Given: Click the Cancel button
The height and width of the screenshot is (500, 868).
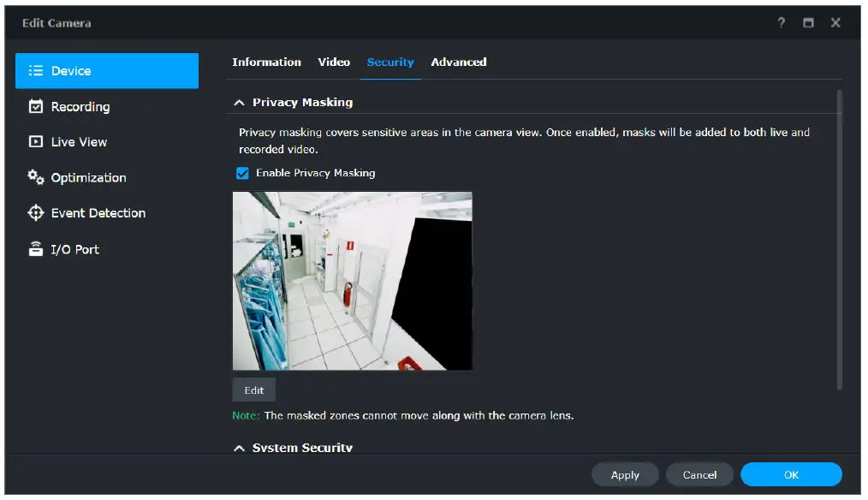Looking at the screenshot, I should (699, 474).
